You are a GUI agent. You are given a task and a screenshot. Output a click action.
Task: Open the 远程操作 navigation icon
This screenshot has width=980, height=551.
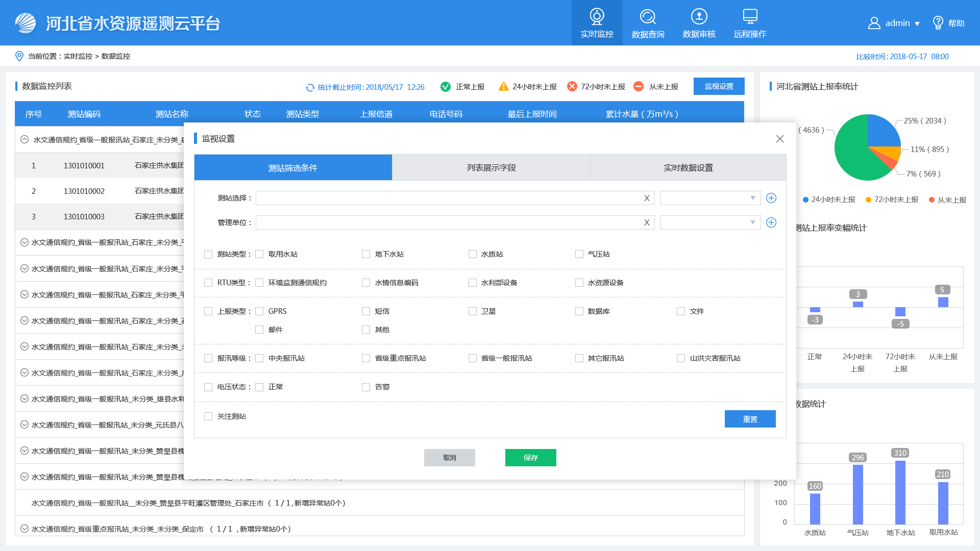750,16
